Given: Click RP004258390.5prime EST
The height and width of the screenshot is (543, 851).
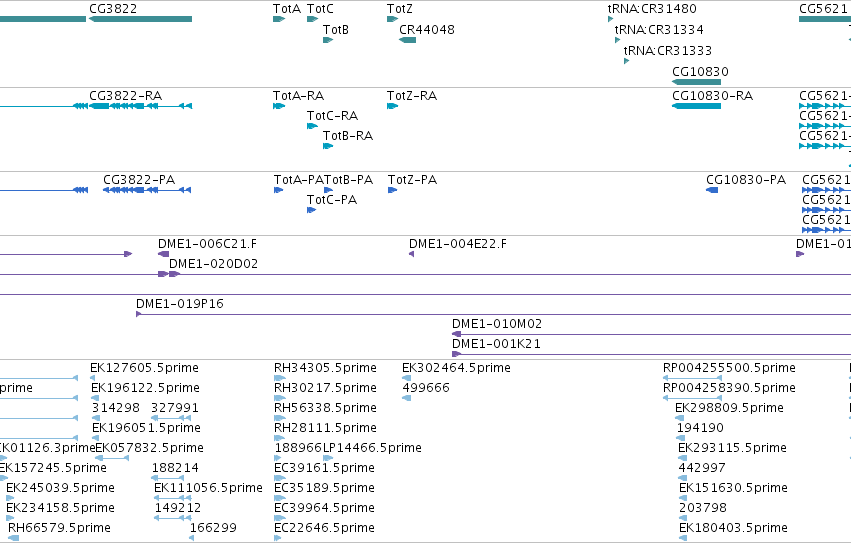Looking at the screenshot, I should [693, 398].
